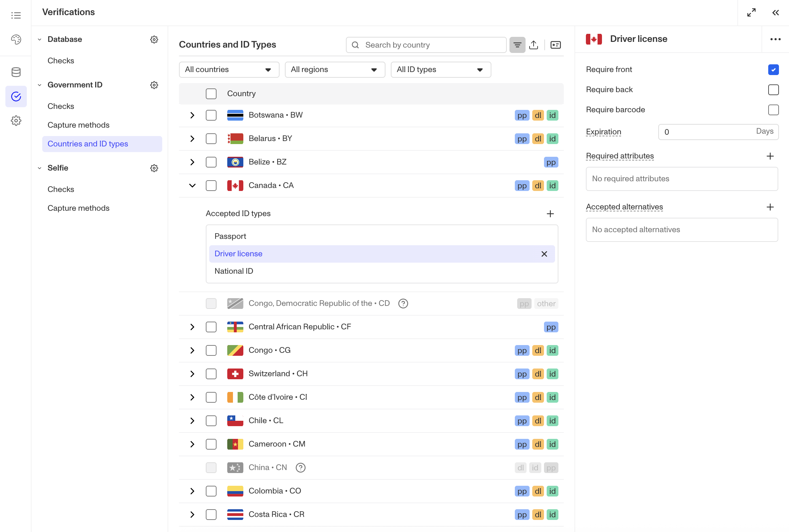Open Capture methods under Government ID
Screen dimensions: 789x532
click(78, 125)
